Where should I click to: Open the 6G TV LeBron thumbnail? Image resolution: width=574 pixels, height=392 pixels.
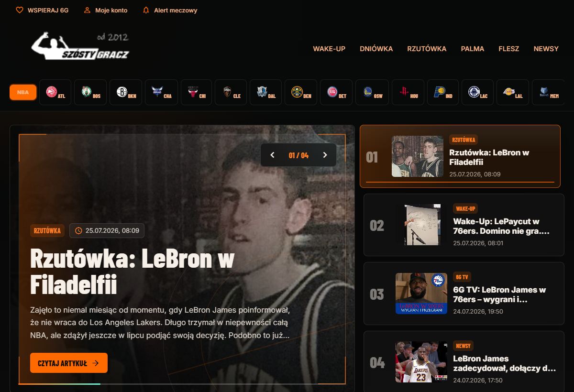421,294
